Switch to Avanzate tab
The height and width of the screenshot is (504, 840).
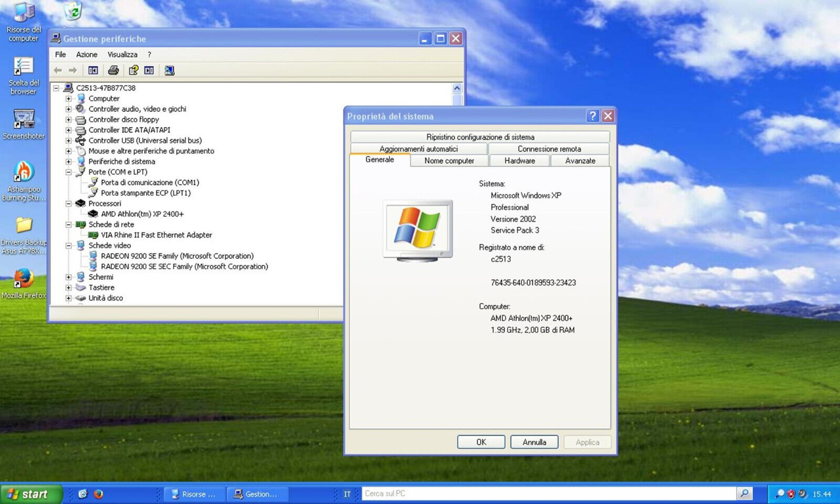(x=580, y=161)
